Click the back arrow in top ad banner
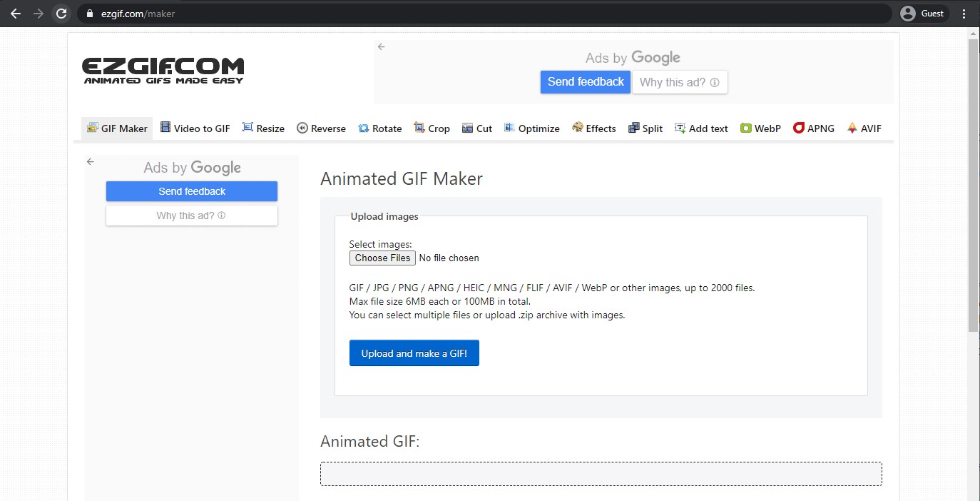Viewport: 980px width, 501px height. click(x=382, y=46)
